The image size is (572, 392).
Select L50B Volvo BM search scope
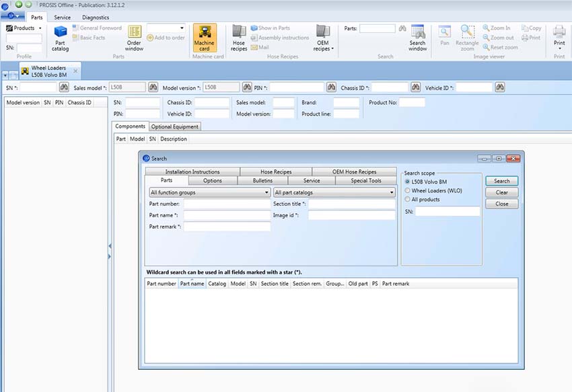point(408,182)
